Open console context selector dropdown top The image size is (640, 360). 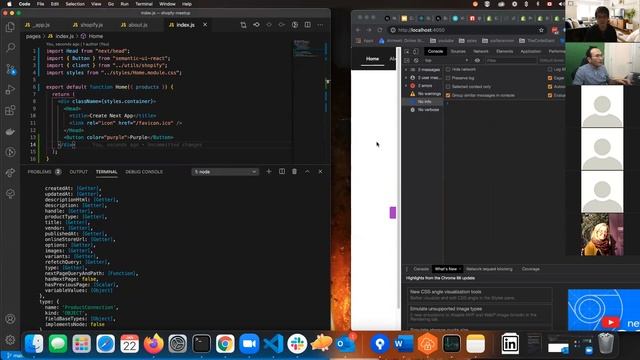446,60
